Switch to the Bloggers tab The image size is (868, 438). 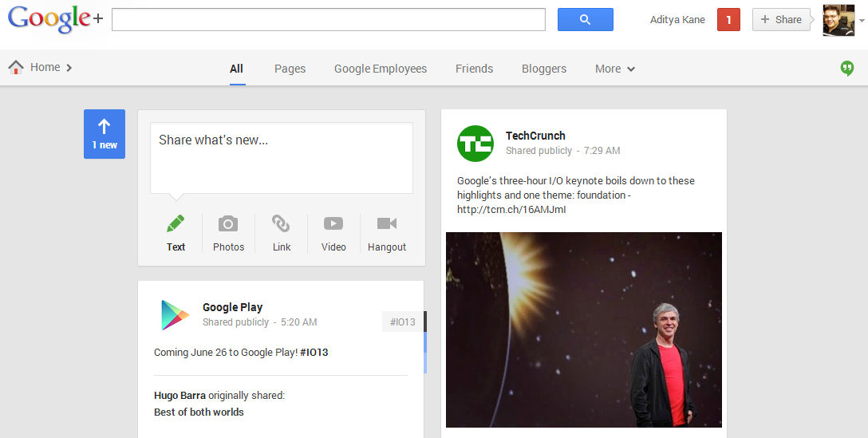544,69
